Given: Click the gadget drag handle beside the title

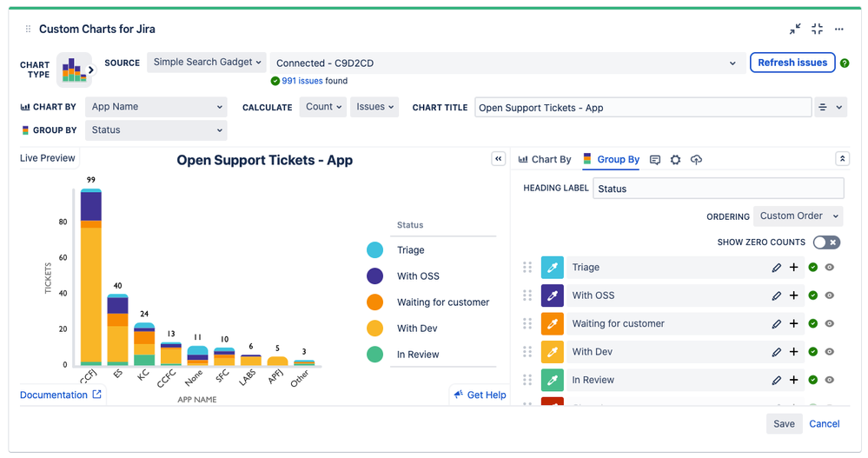Looking at the screenshot, I should tap(28, 29).
